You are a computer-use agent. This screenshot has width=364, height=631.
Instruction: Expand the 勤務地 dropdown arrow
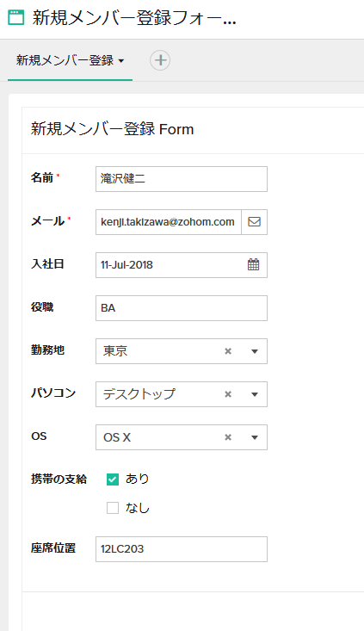(x=254, y=351)
